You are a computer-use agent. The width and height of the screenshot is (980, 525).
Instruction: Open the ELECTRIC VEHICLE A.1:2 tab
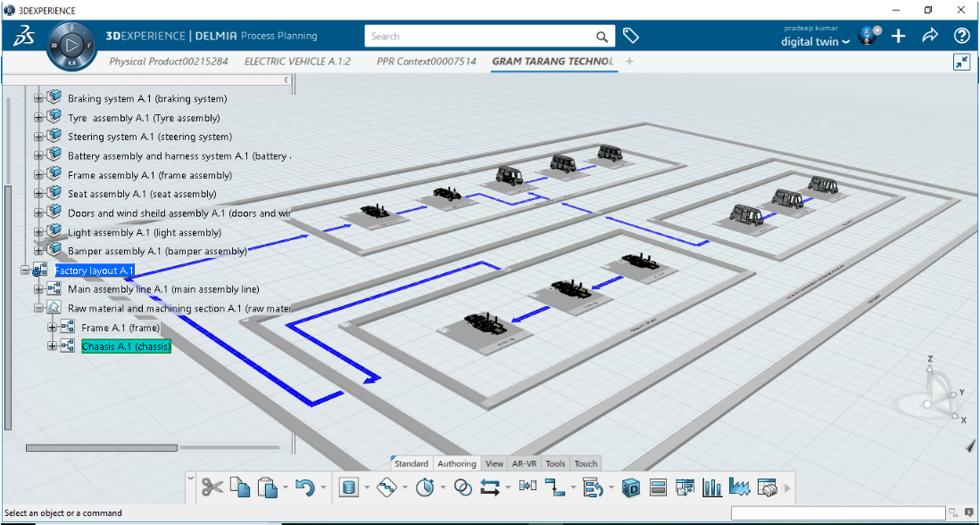297,62
